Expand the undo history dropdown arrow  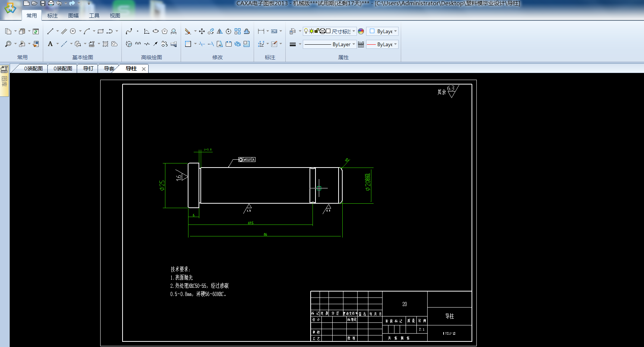coord(66,3)
